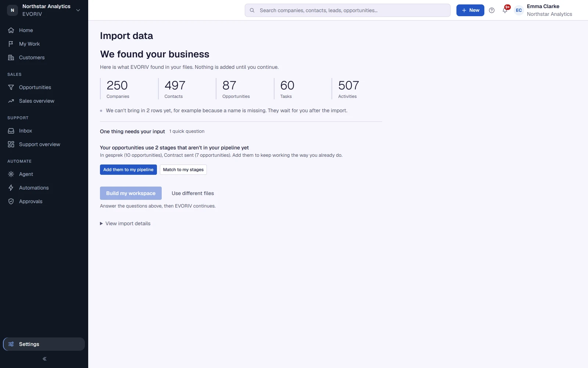Click '1 quick question' label
Screen dimensions: 588x368
pos(187,131)
